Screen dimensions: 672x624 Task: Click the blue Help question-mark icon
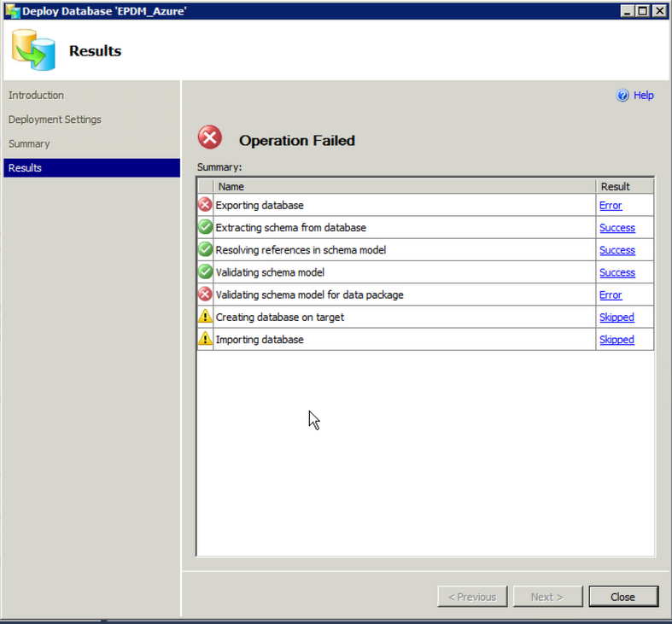tap(622, 95)
